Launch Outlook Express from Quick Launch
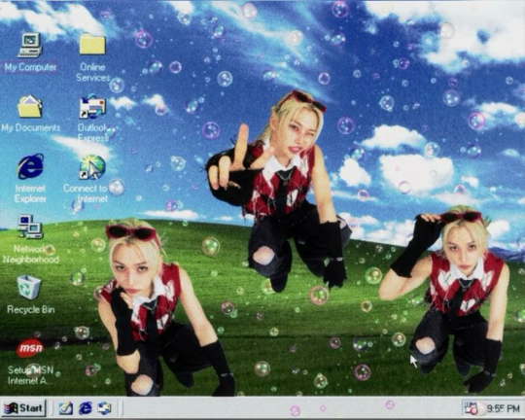The image size is (525, 420). point(104,408)
